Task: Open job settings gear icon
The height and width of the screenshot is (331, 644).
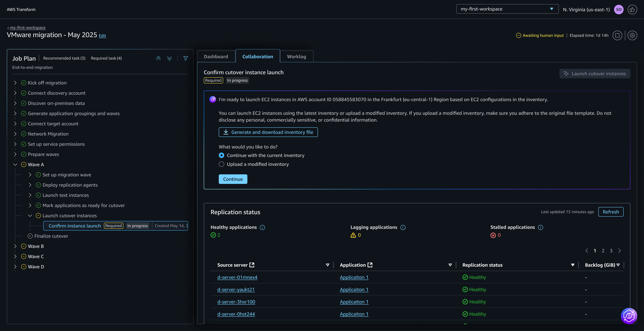Action: coord(632,35)
